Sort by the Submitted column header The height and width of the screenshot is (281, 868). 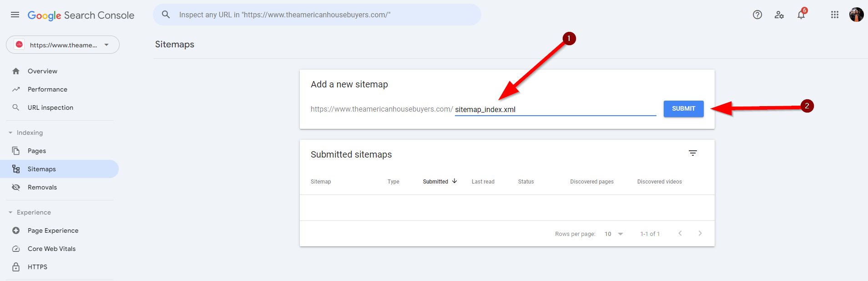pyautogui.click(x=435, y=182)
